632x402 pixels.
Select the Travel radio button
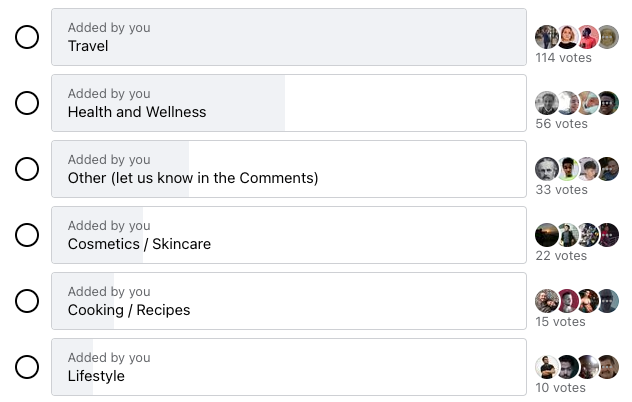coord(27,38)
